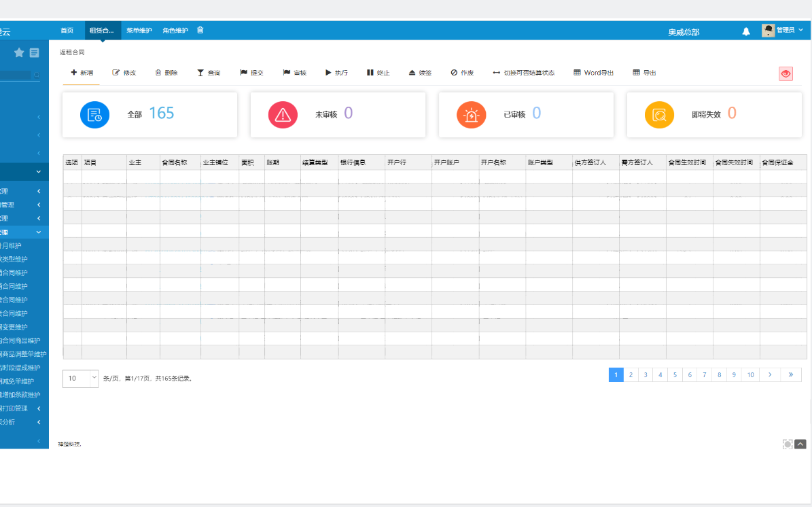Open the 管理员 user dropdown

pos(790,30)
